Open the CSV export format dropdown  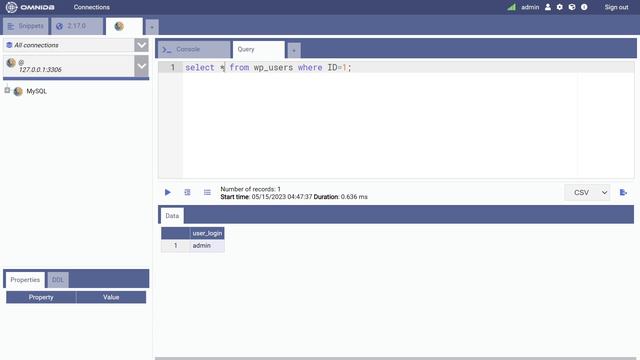pos(587,192)
